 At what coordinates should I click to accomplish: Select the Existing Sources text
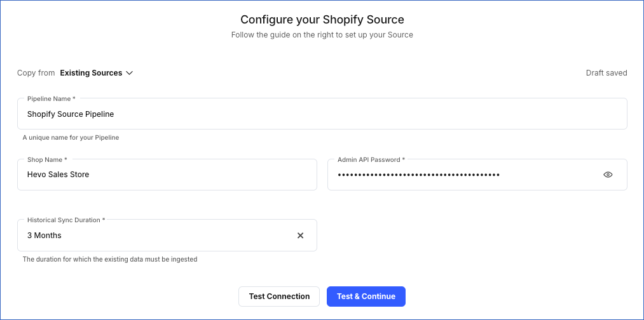coord(91,73)
